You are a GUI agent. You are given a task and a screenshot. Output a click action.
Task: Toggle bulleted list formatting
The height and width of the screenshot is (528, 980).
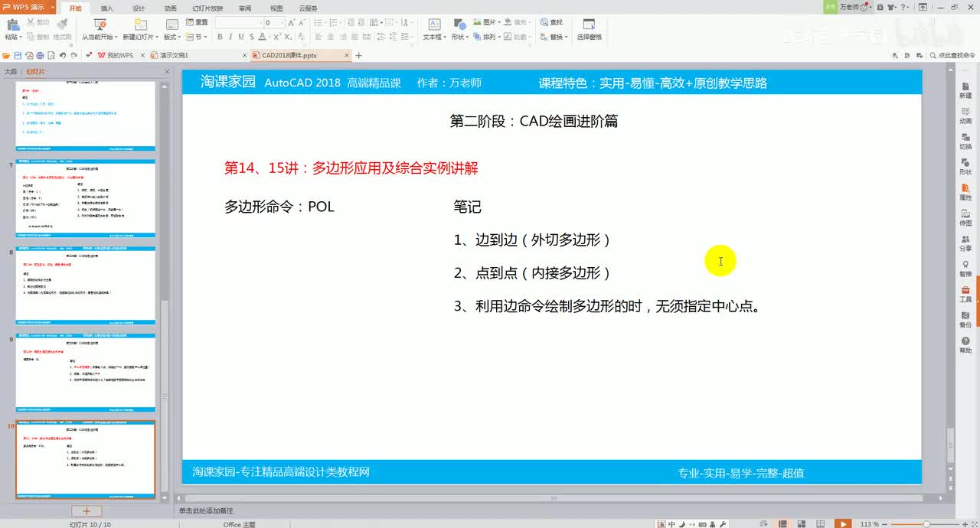click(x=319, y=23)
